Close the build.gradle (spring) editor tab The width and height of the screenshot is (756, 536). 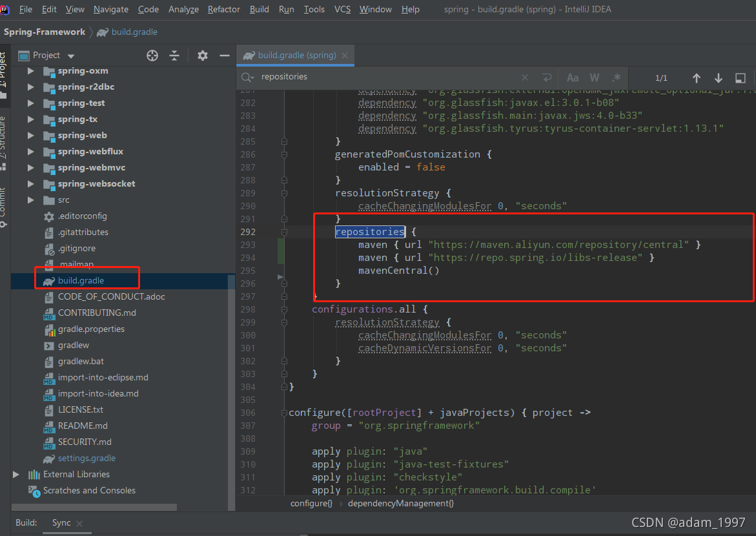[345, 56]
